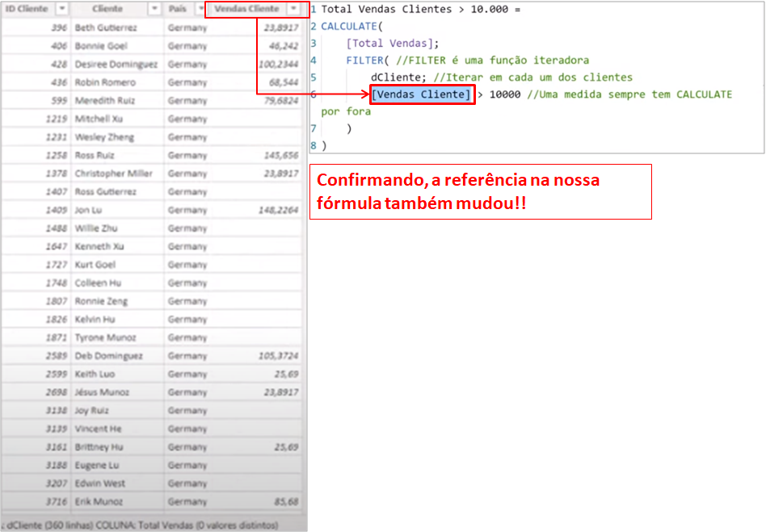The height and width of the screenshot is (532, 766).
Task: Open the País column filter dropdown
Action: 196,9
